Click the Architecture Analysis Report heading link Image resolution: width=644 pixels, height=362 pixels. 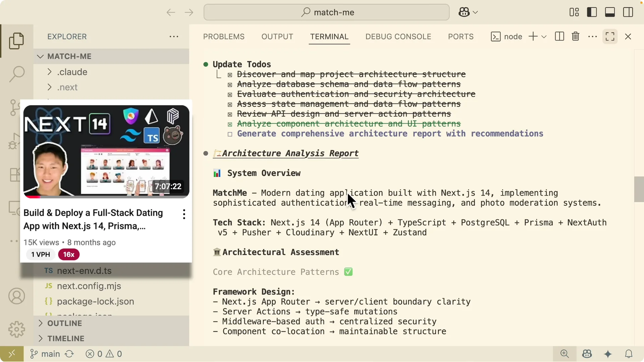click(x=286, y=154)
